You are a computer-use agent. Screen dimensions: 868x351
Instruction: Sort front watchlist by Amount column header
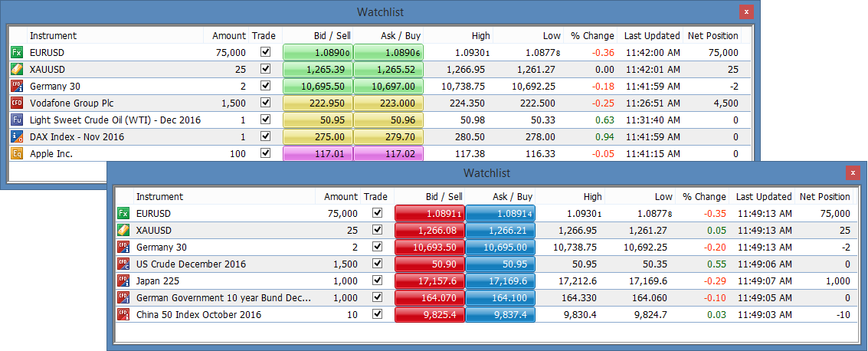(338, 196)
